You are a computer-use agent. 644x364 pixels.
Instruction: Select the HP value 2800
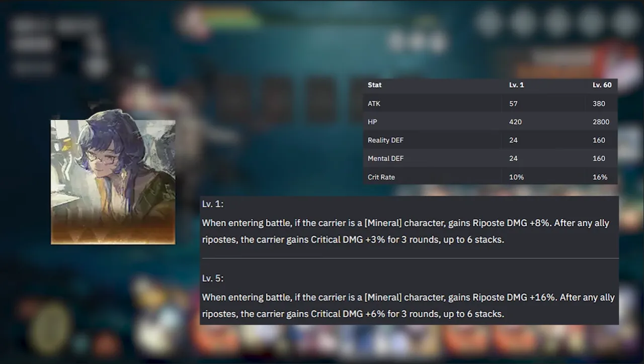click(x=601, y=122)
